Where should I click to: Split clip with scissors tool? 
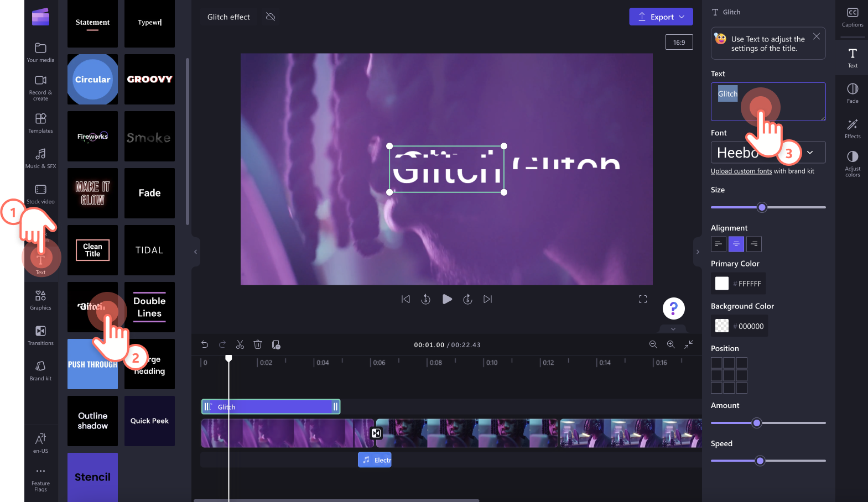(x=240, y=344)
